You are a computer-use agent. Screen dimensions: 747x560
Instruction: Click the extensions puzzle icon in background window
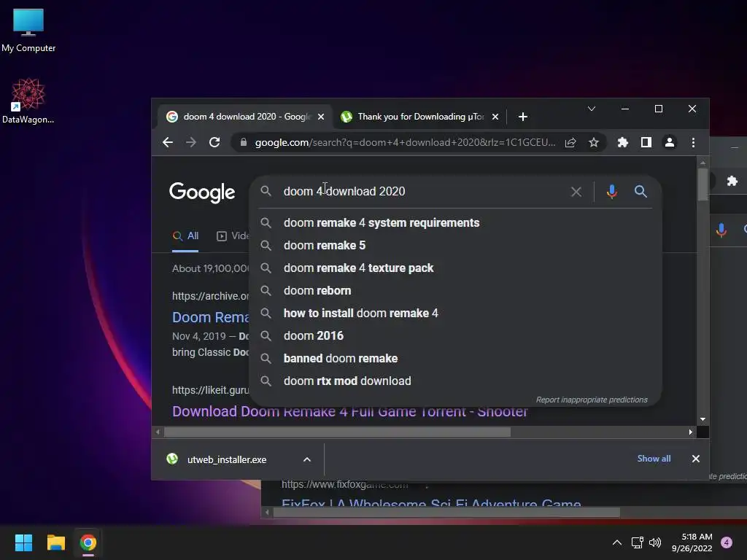pyautogui.click(x=732, y=181)
